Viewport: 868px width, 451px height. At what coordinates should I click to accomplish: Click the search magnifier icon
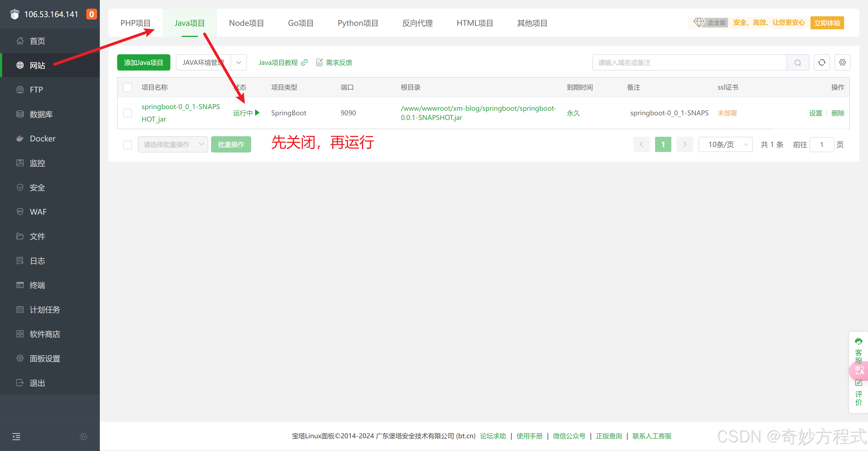[x=797, y=63]
